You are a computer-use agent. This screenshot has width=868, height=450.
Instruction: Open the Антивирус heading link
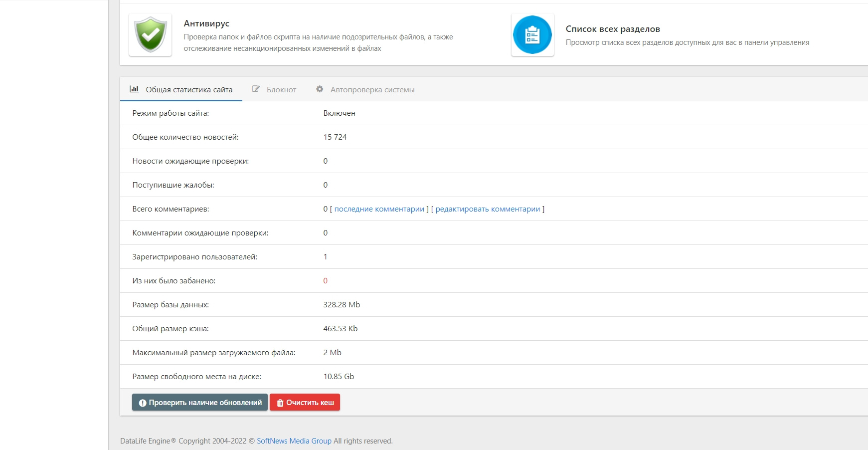pos(206,23)
